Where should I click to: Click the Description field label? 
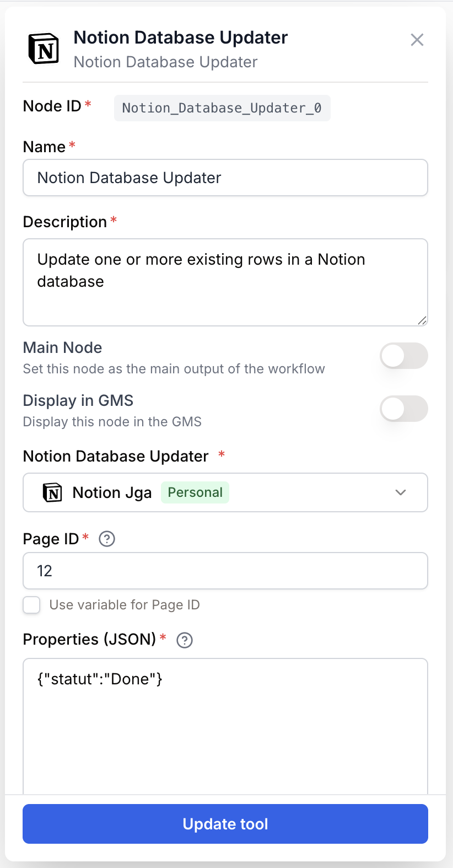65,222
